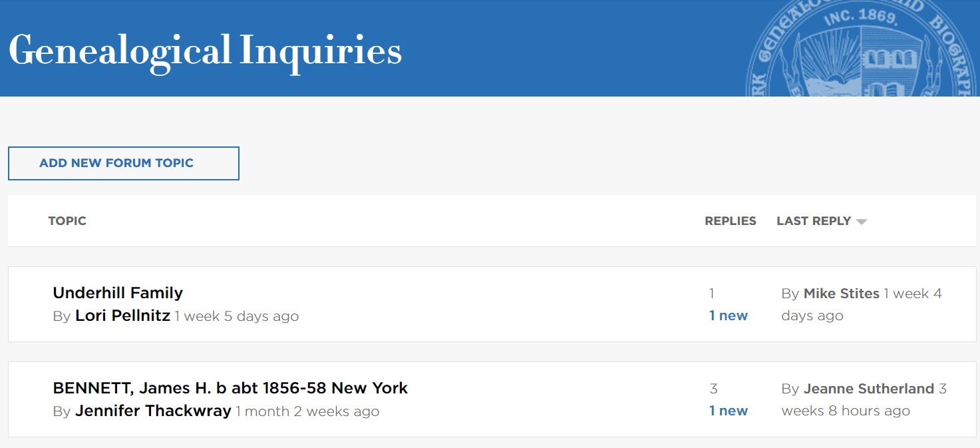Click the reply count of 3 for BENNETT
This screenshot has width=980, height=448.
[713, 389]
